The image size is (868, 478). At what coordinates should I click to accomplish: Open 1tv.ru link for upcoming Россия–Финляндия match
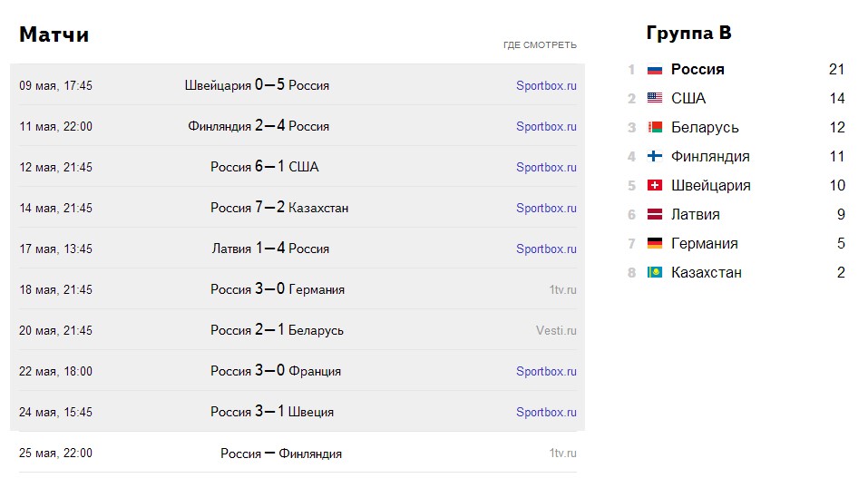[562, 454]
